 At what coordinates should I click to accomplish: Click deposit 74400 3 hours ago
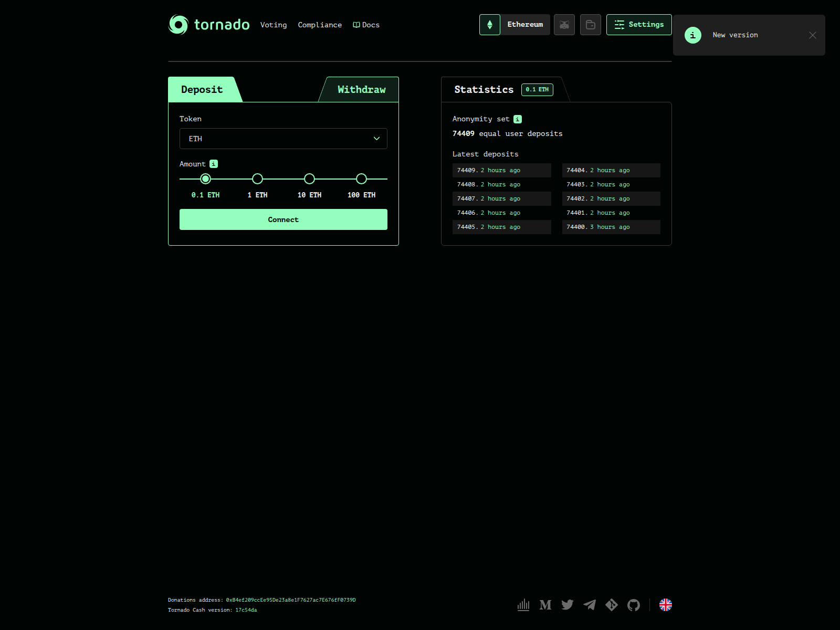coord(611,227)
